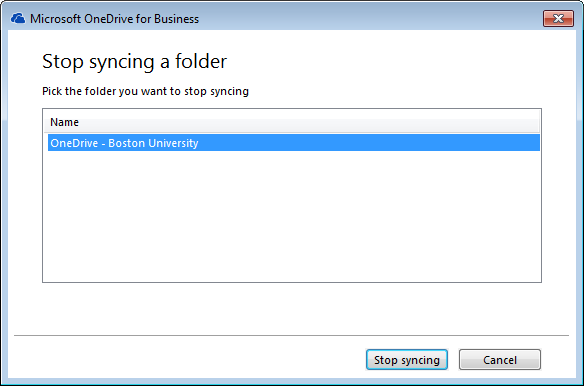Sort the folder list by Name column

pos(292,122)
